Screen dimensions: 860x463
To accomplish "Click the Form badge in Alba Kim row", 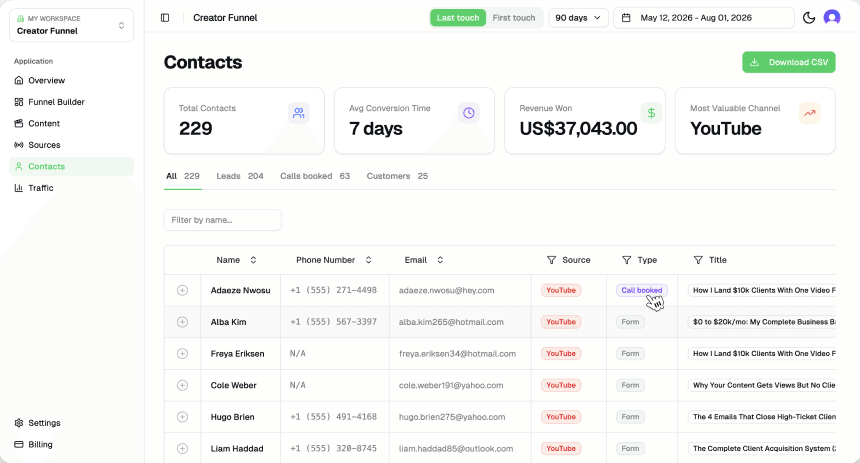I will coord(630,322).
